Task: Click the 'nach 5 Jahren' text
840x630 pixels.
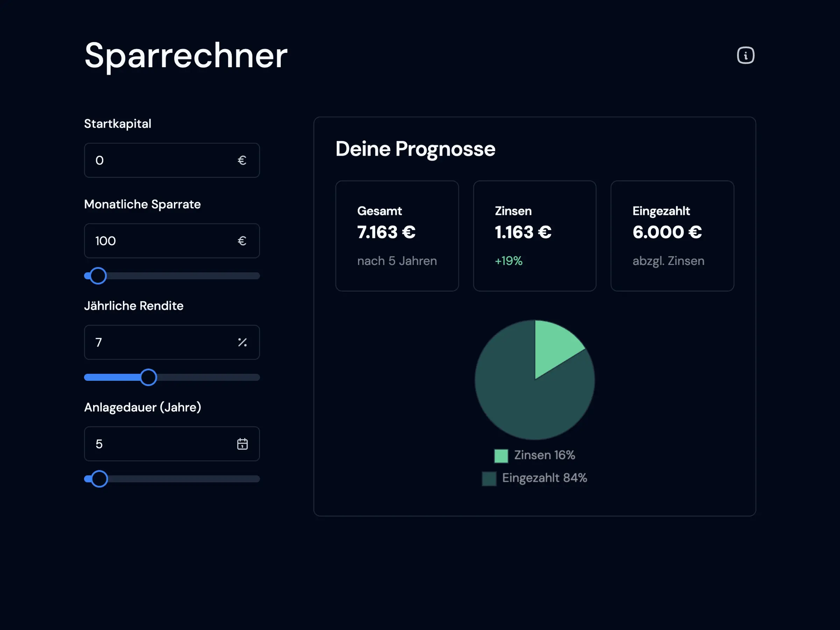Action: 397,261
